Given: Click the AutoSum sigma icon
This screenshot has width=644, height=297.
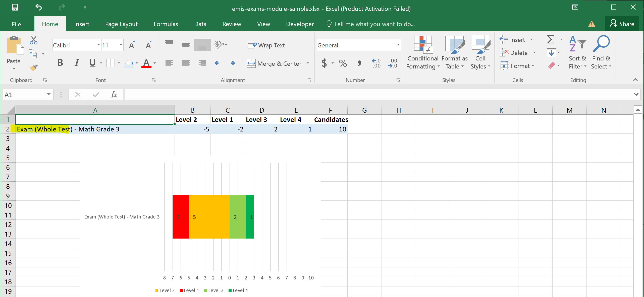Looking at the screenshot, I should click(x=551, y=39).
